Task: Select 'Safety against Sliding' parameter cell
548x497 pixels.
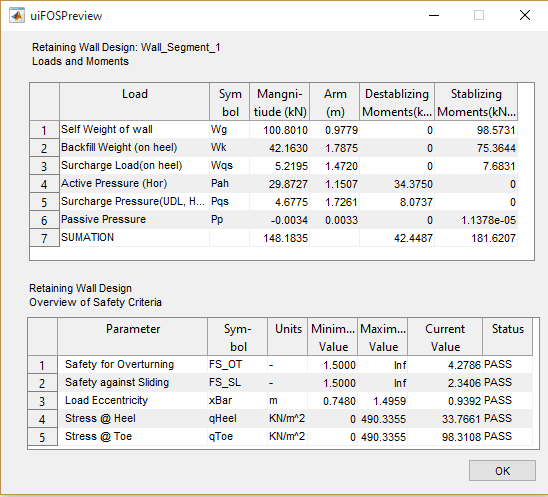Action: (132, 383)
